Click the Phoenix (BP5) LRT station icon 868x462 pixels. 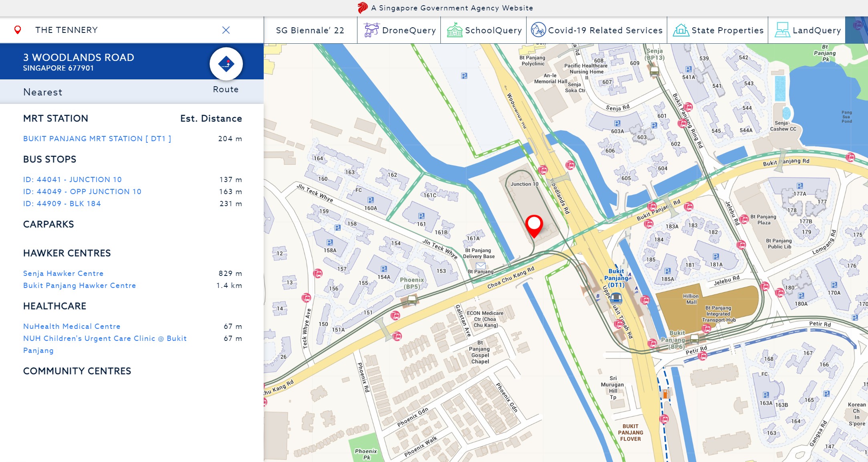click(412, 300)
